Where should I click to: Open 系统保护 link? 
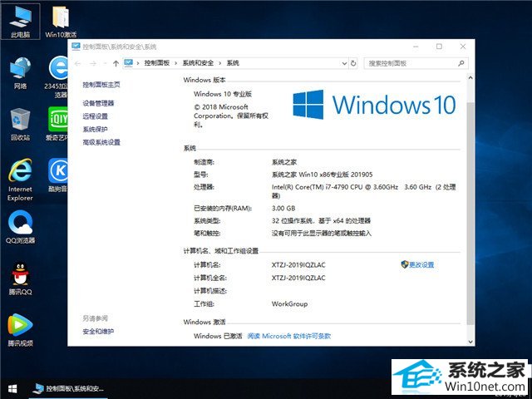(x=95, y=130)
